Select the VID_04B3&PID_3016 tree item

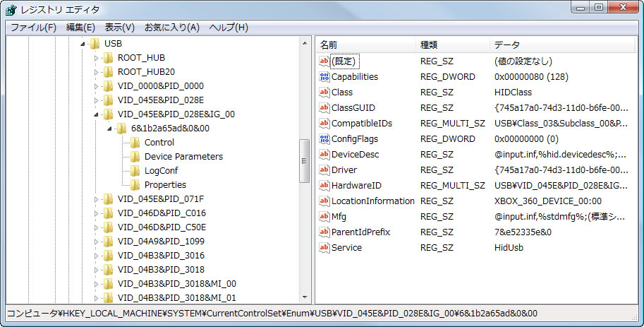(161, 256)
